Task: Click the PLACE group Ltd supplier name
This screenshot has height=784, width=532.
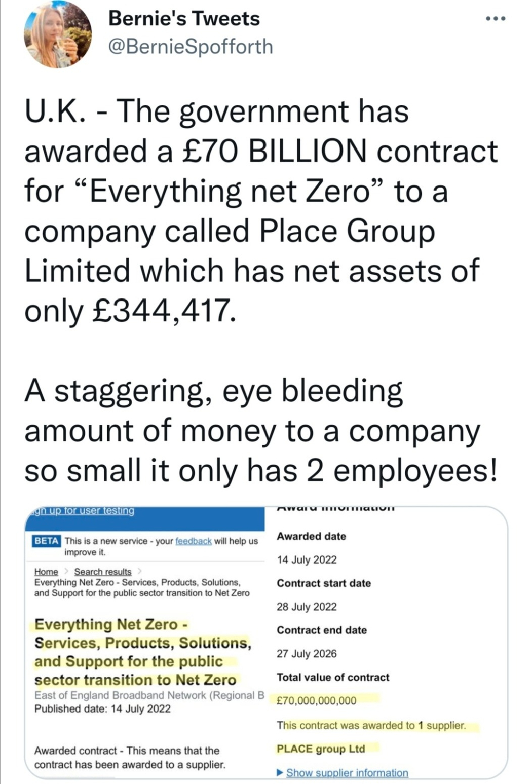Action: pos(321,749)
